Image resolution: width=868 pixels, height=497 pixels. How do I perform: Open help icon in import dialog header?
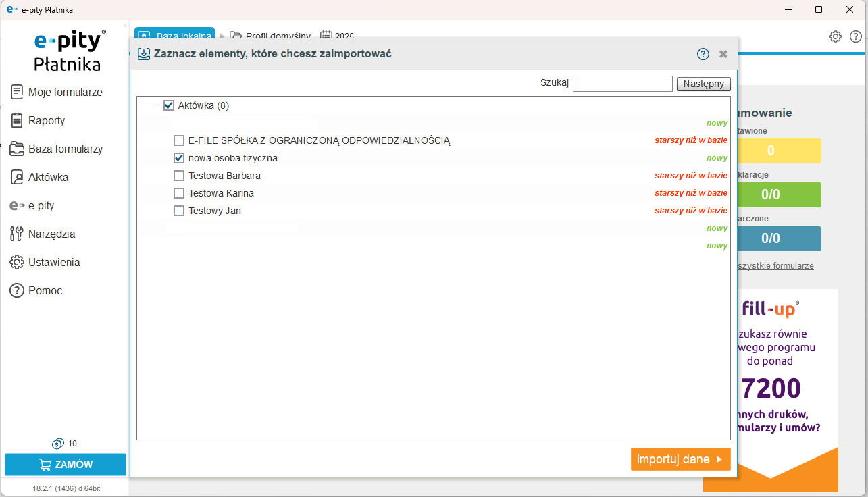[703, 54]
